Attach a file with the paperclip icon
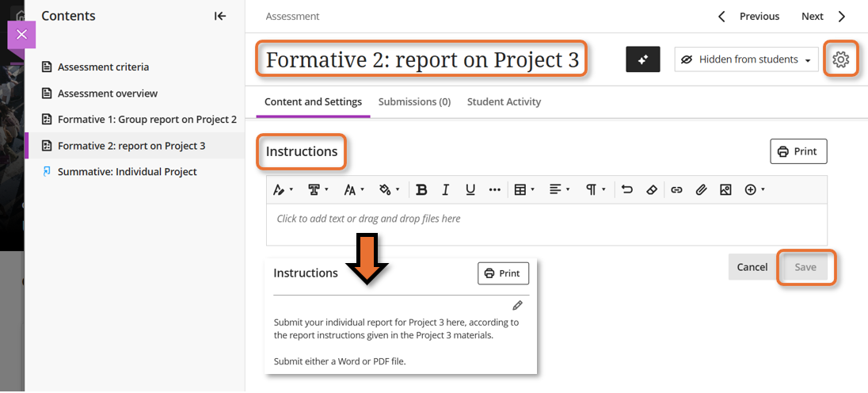This screenshot has height=393, width=868. pos(701,190)
